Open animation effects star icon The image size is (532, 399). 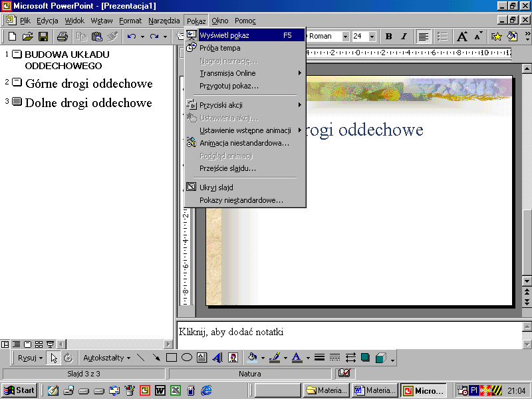pyautogui.click(x=496, y=37)
